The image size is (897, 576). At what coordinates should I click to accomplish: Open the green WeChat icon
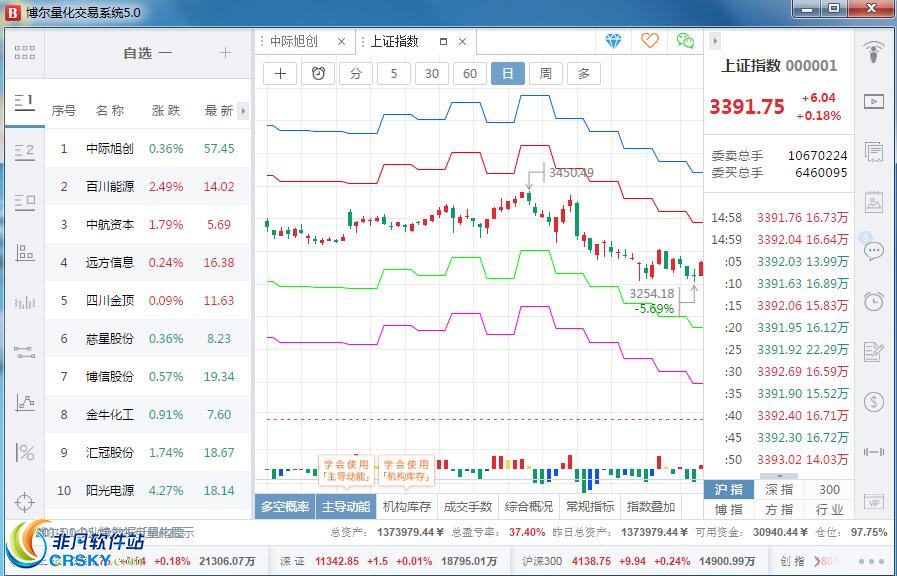pyautogui.click(x=685, y=41)
